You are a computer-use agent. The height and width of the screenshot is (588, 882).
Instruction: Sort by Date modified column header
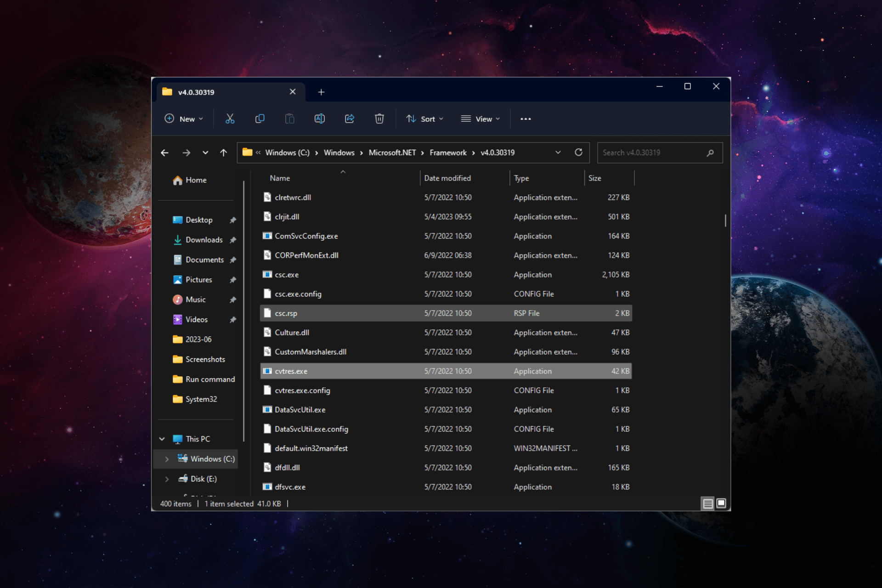pyautogui.click(x=465, y=178)
